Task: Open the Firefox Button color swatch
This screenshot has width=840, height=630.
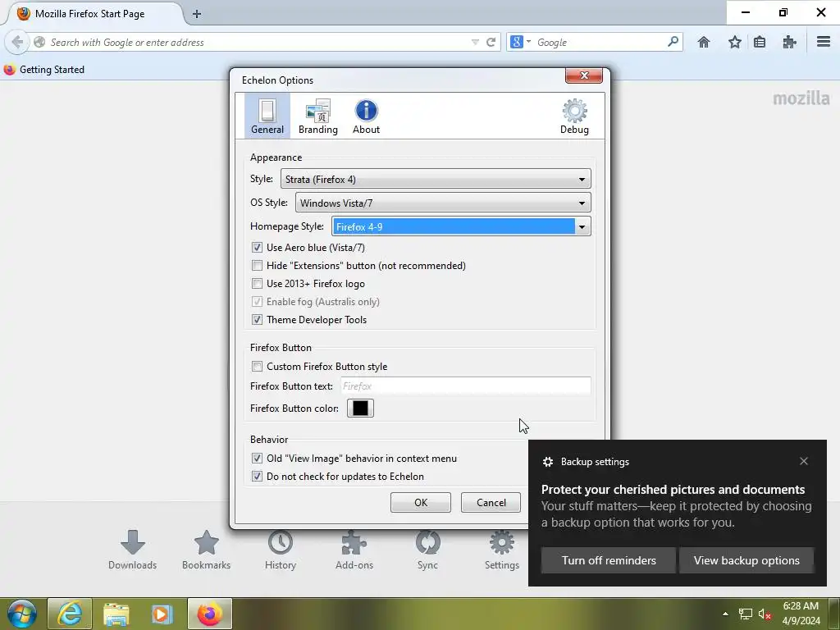Action: (361, 409)
